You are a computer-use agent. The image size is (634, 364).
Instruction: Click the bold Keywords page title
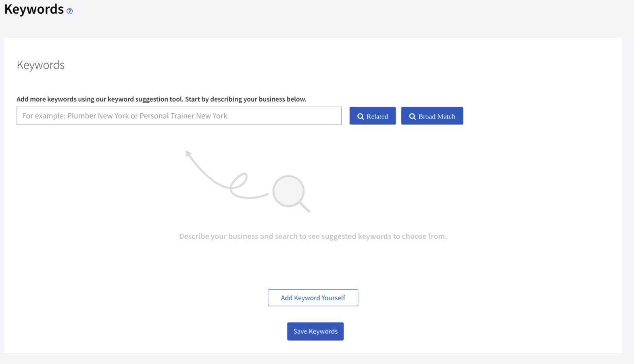34,9
